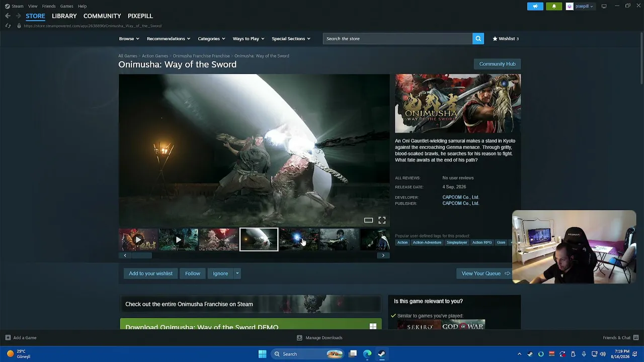
Task: Open the View menu
Action: point(33,6)
